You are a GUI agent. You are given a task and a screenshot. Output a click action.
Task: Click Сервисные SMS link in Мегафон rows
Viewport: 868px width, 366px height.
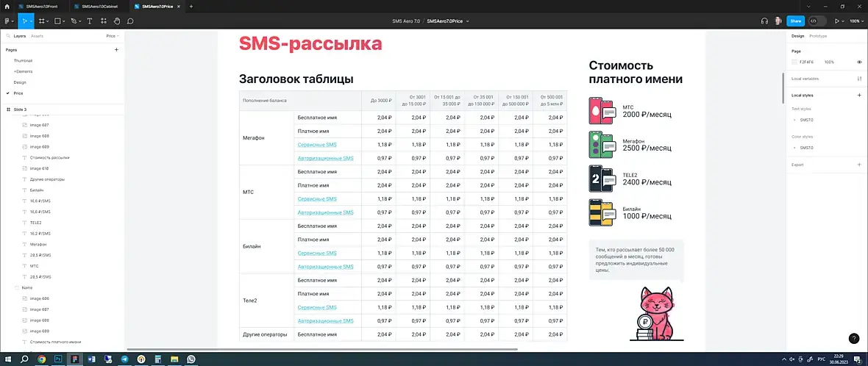pyautogui.click(x=316, y=145)
